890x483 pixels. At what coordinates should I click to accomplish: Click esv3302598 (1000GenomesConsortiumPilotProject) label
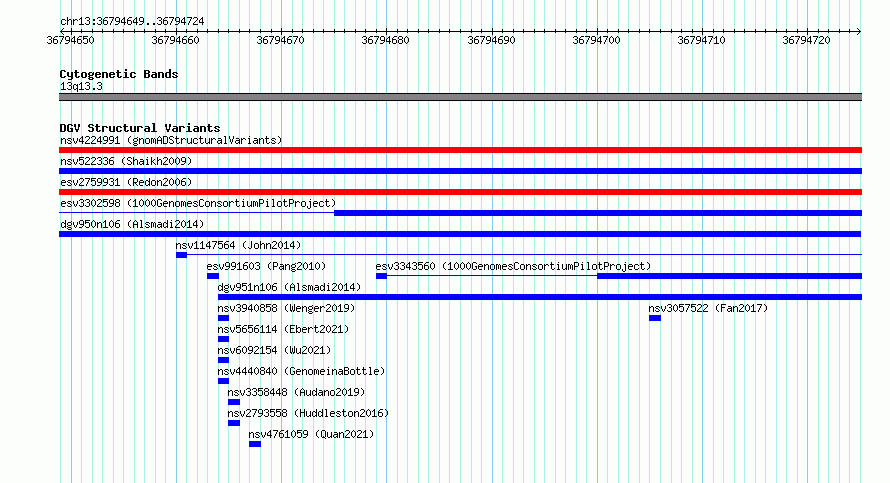click(198, 203)
